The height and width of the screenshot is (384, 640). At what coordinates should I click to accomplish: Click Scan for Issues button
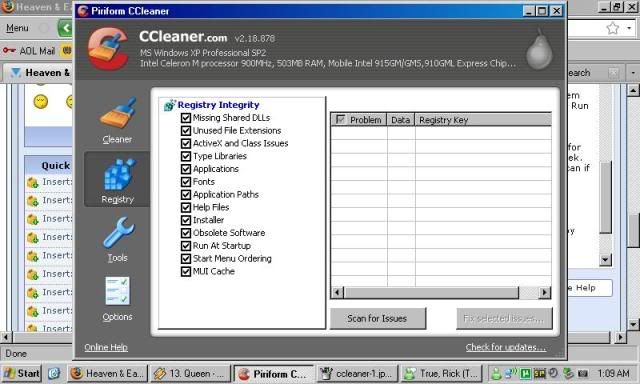tap(378, 318)
